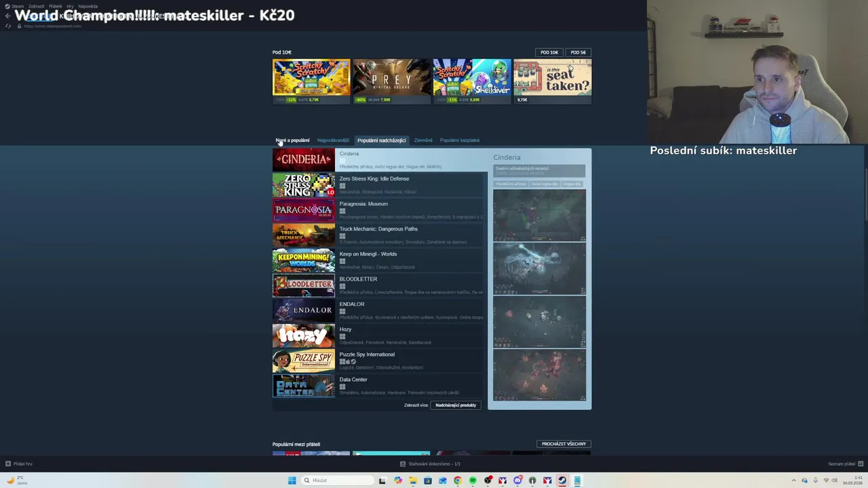Switch to Steam taskbar icon
Image resolution: width=868 pixels, height=488 pixels.
[x=562, y=481]
